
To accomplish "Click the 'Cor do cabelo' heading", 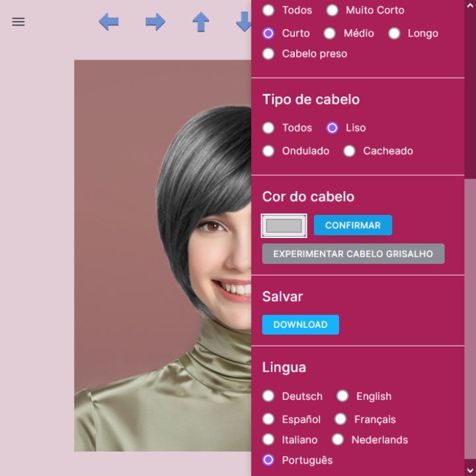I will coord(308,197).
